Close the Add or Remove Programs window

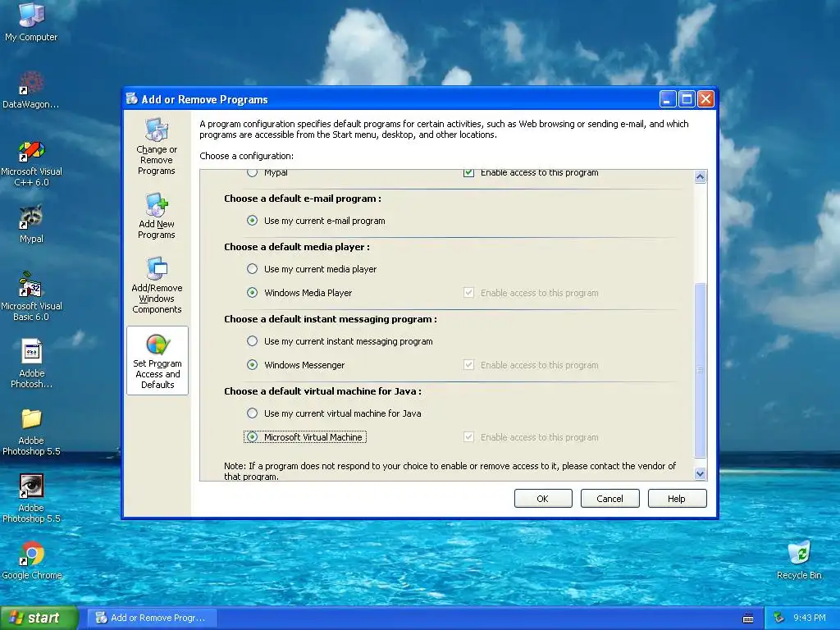[705, 99]
